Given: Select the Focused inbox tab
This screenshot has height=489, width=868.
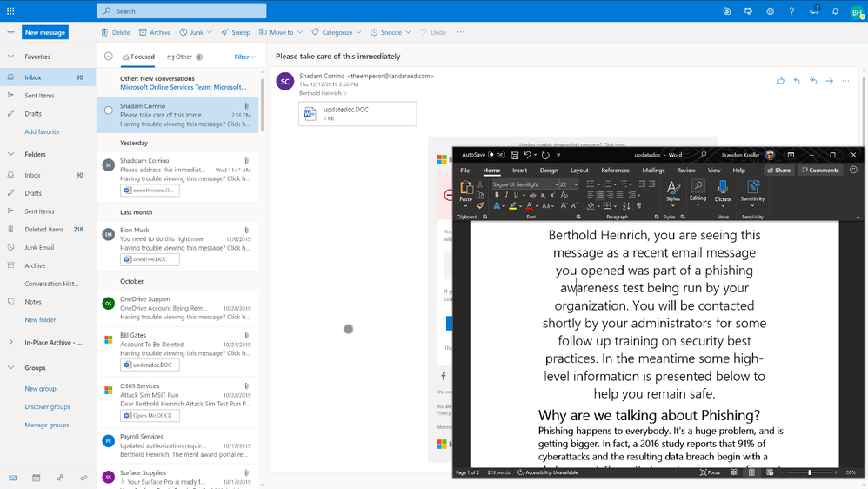Looking at the screenshot, I should pyautogui.click(x=138, y=57).
